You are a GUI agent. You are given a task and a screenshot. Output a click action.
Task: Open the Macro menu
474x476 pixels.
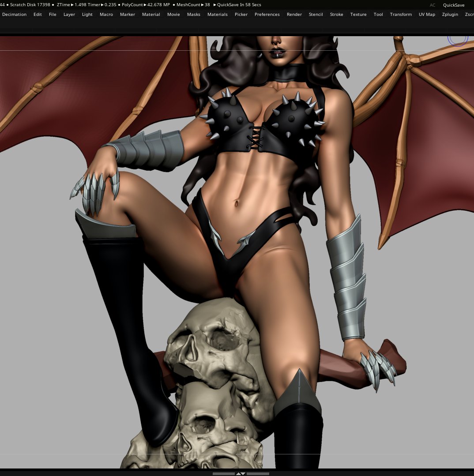[106, 14]
